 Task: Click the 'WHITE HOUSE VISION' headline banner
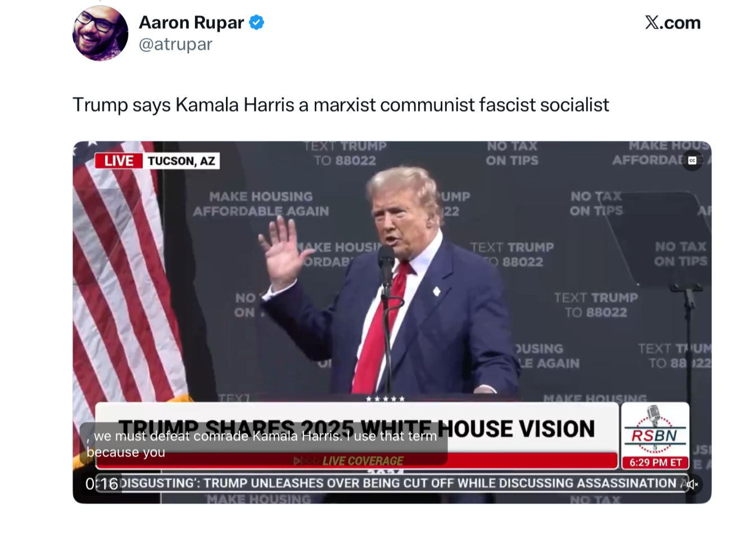[356, 429]
